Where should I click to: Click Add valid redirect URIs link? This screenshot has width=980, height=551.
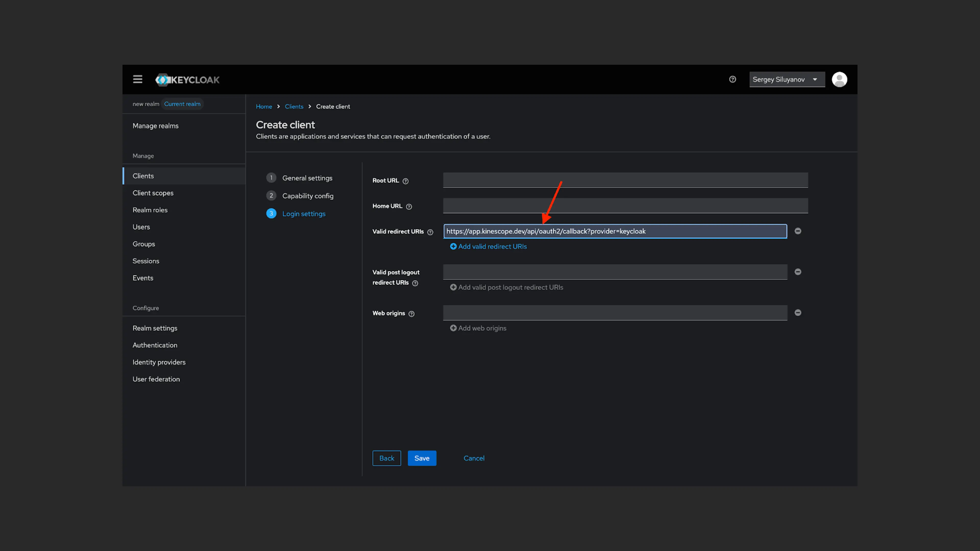(488, 246)
